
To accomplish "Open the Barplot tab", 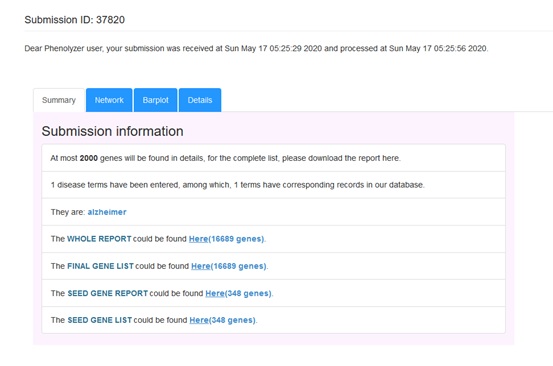I will click(156, 100).
